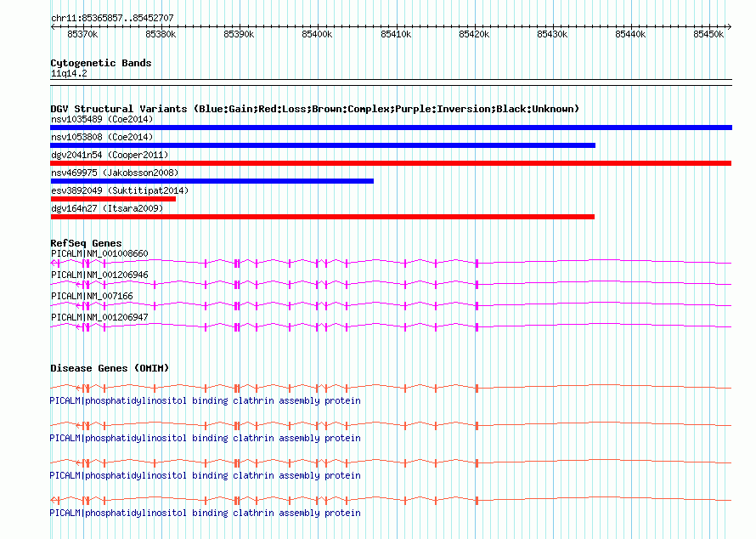The image size is (756, 539).
Task: Click the nsv1035489 (Coe2014) label
Action: (x=102, y=119)
